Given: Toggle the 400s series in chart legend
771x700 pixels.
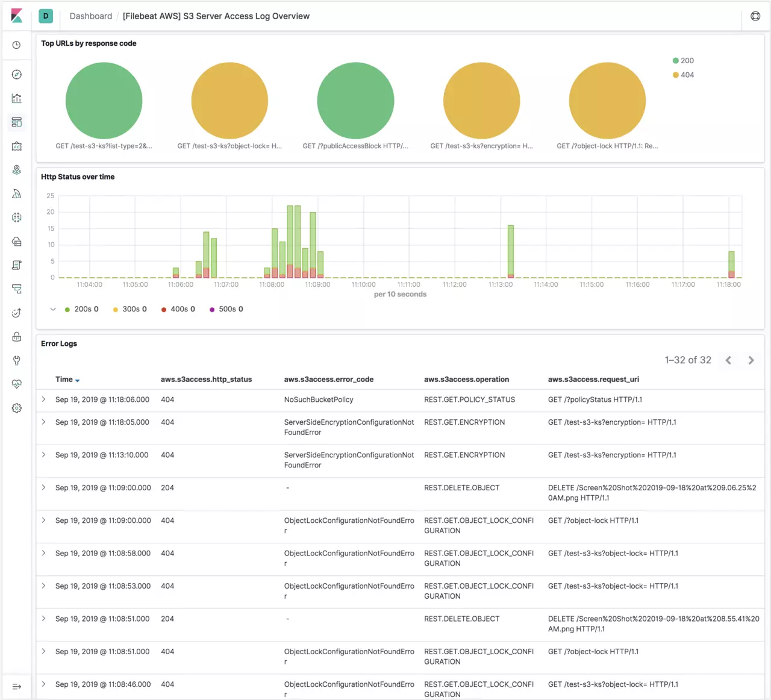Looking at the screenshot, I should pyautogui.click(x=177, y=309).
